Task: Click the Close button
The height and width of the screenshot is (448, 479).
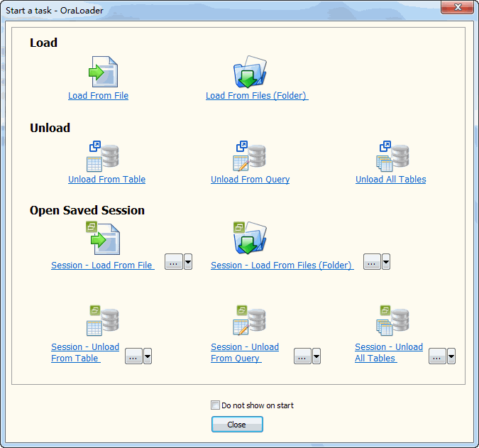Action: pos(237,425)
